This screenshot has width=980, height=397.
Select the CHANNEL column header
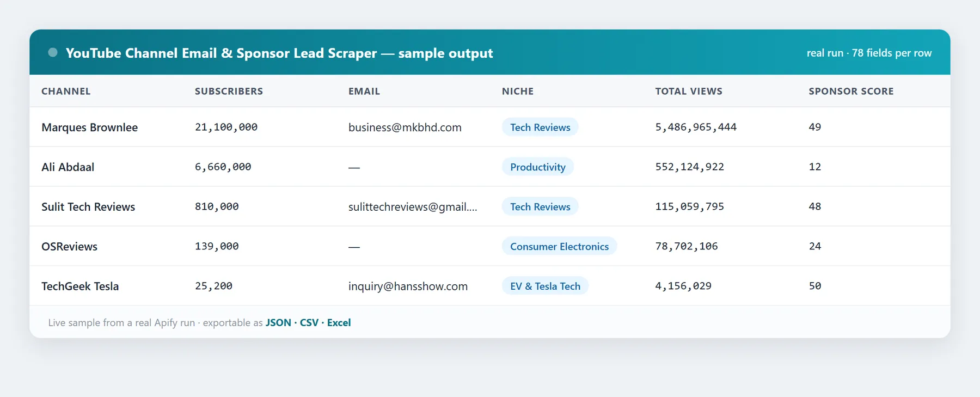pos(66,91)
